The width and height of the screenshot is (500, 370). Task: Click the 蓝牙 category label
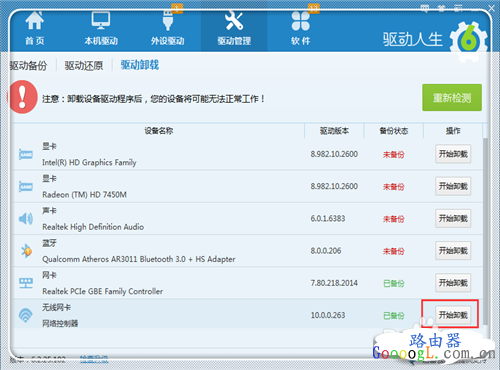coord(49,243)
